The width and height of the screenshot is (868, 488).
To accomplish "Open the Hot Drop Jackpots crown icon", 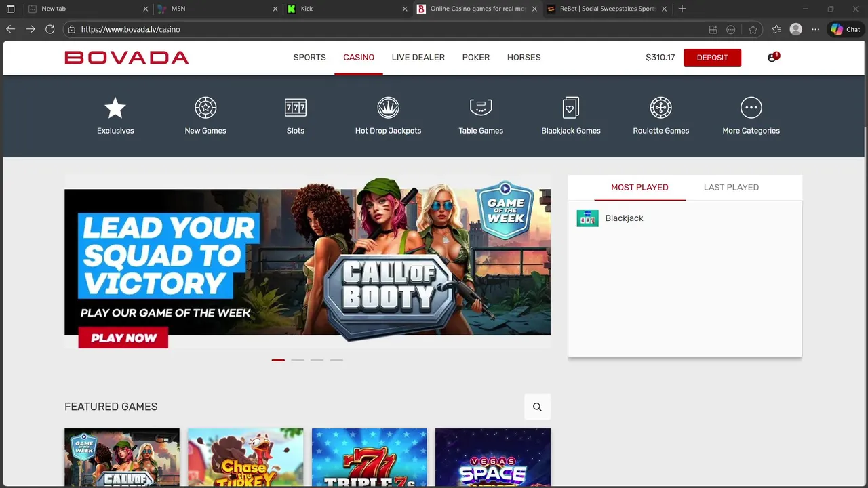I will pyautogui.click(x=388, y=108).
